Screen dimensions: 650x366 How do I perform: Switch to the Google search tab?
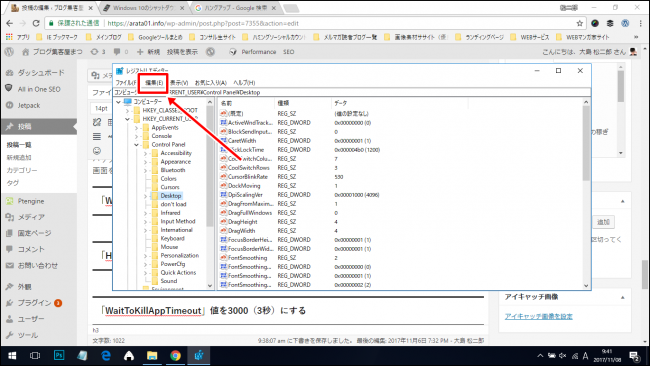coord(236,8)
